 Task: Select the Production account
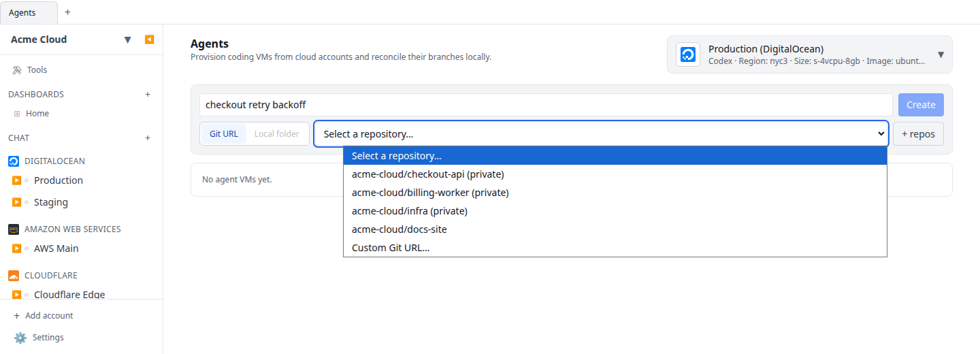pyautogui.click(x=58, y=180)
